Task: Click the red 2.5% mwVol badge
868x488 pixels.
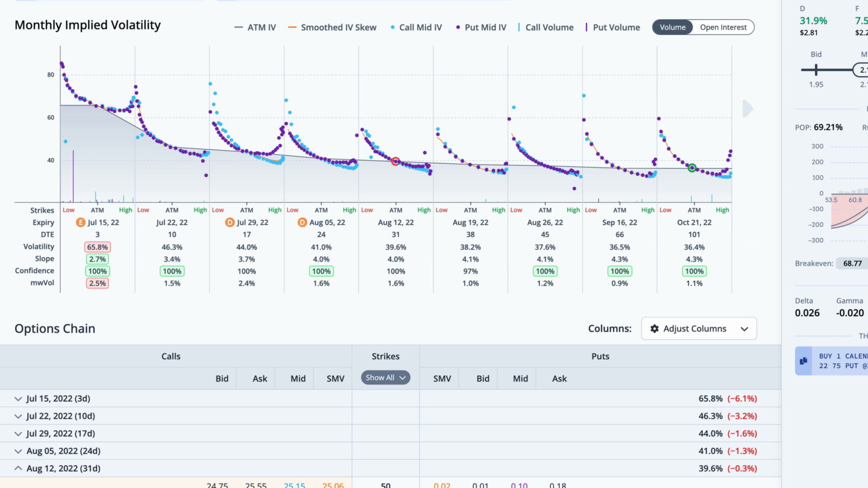Action: pos(97,283)
